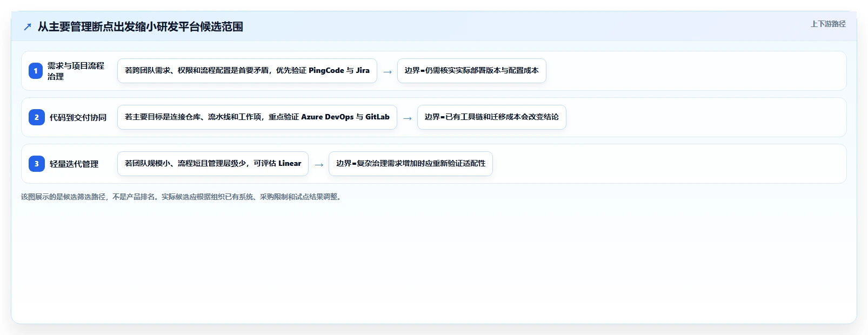Viewport: 868px width, 335px height.
Task: Open the card about Azure DevOps 与 GitLab
Action: pyautogui.click(x=257, y=117)
